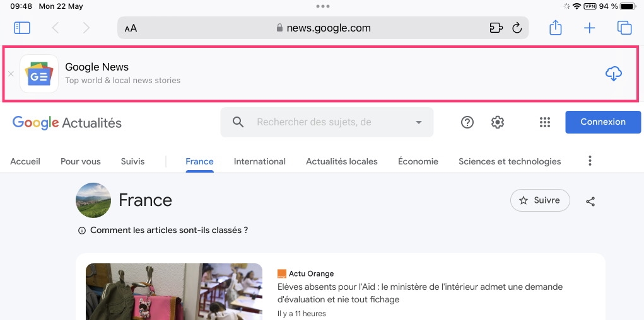644x320 pixels.
Task: Click the news.google.com address bar
Action: pyautogui.click(x=323, y=28)
